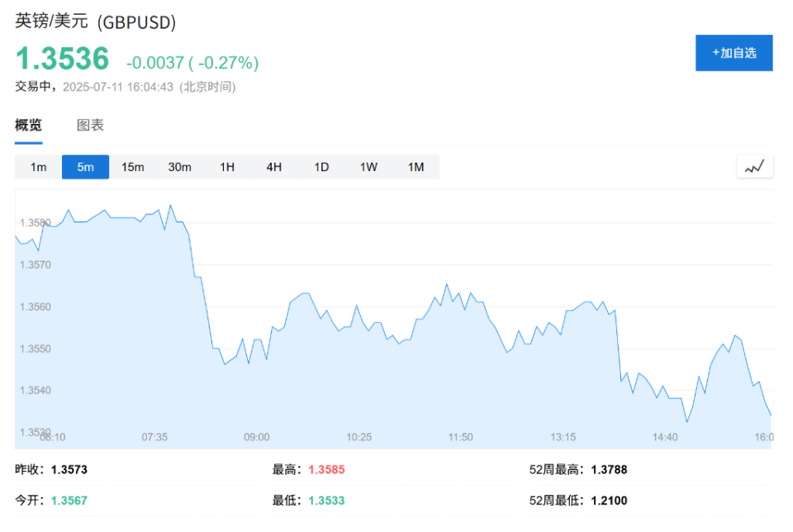Viewport: 793px width, 532px height.
Task: Click the 加自选 watchlist button
Action: 734,52
